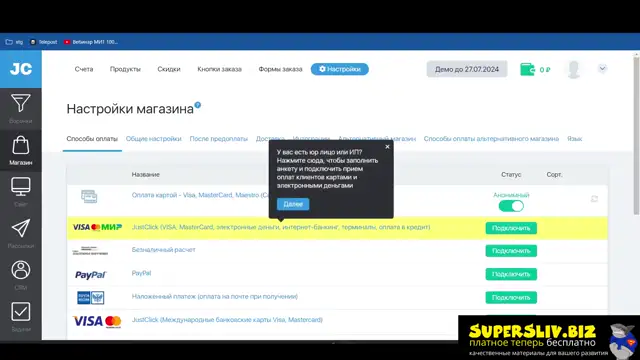
Task: Click Подключить for the PayPal row
Action: tap(511, 274)
